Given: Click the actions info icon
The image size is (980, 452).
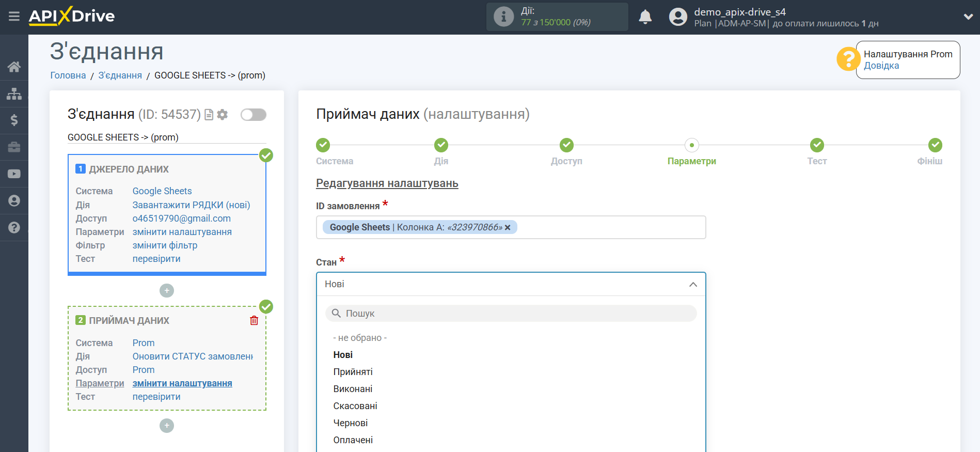Looking at the screenshot, I should [503, 17].
